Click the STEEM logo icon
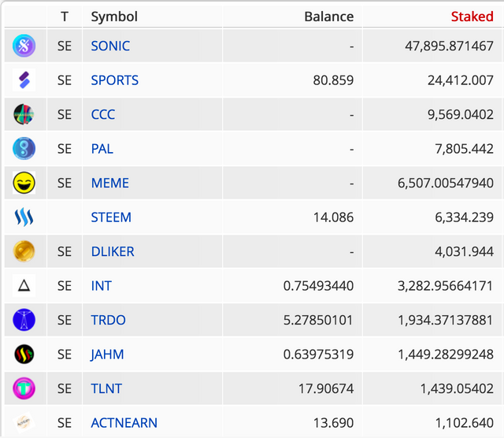The width and height of the screenshot is (504, 438). 24,217
